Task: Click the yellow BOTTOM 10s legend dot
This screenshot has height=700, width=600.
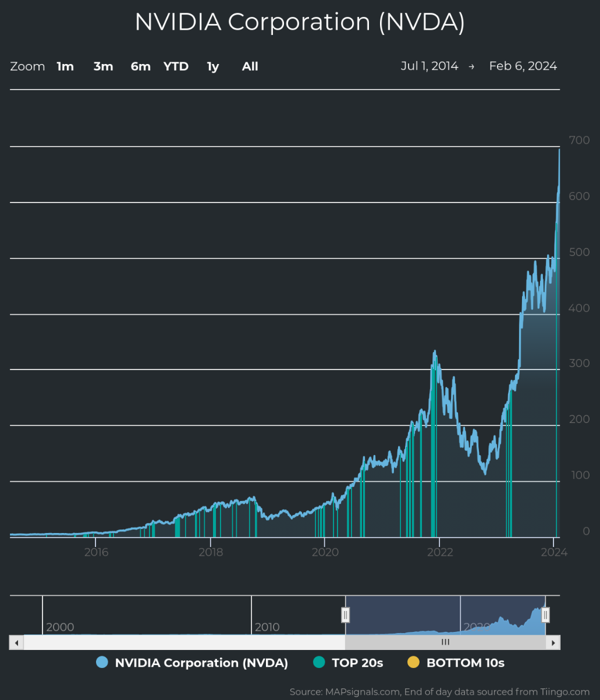Action: (x=413, y=663)
